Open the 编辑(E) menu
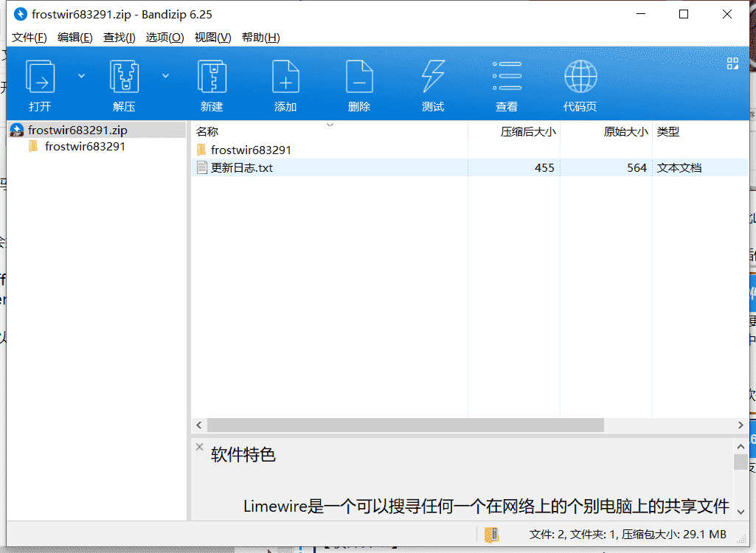Screen dimensions: 756x553 [74, 38]
